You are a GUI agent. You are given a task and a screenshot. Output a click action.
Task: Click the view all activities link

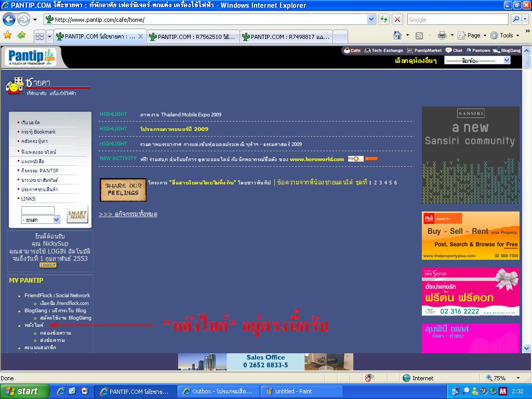[x=128, y=214]
